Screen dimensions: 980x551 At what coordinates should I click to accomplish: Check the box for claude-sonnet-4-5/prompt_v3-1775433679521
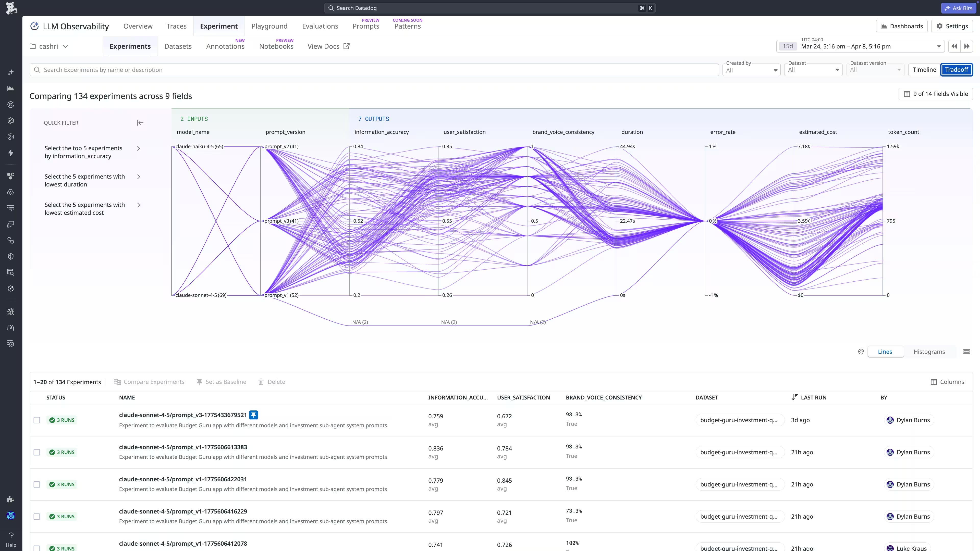tap(37, 420)
